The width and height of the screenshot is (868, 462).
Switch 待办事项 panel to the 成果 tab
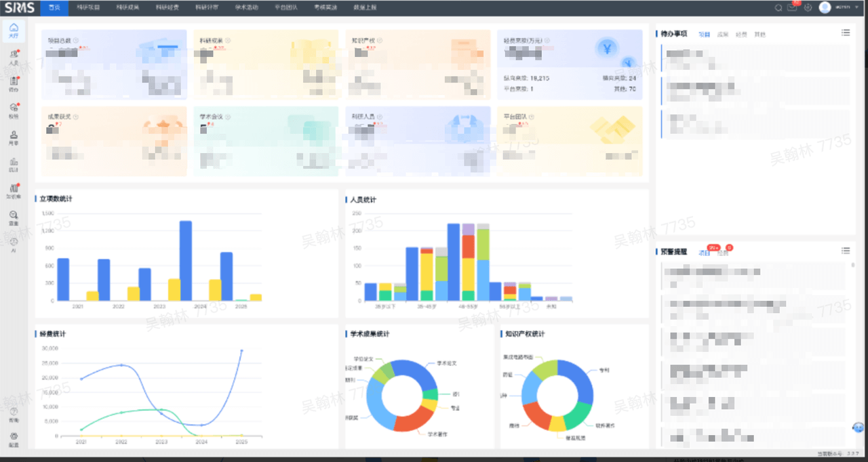(723, 34)
